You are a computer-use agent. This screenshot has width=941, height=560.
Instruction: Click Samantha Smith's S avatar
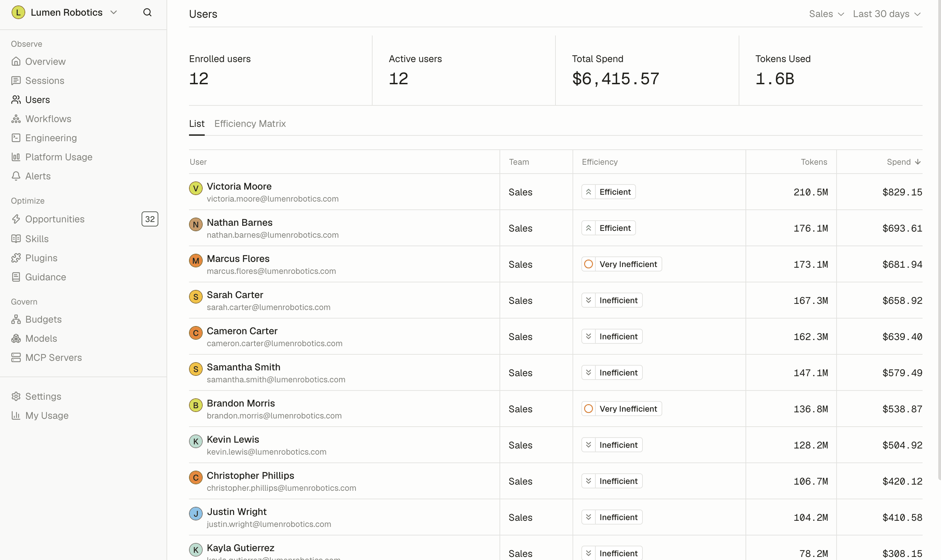pos(196,369)
